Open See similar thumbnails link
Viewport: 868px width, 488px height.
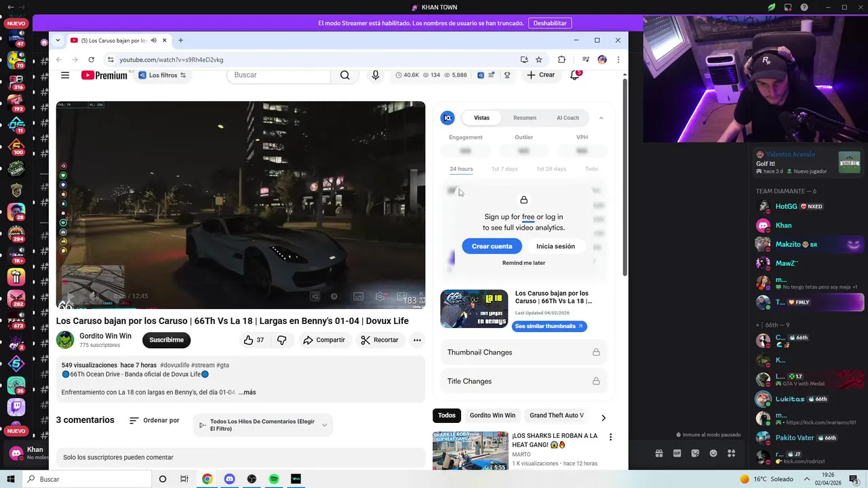[549, 326]
